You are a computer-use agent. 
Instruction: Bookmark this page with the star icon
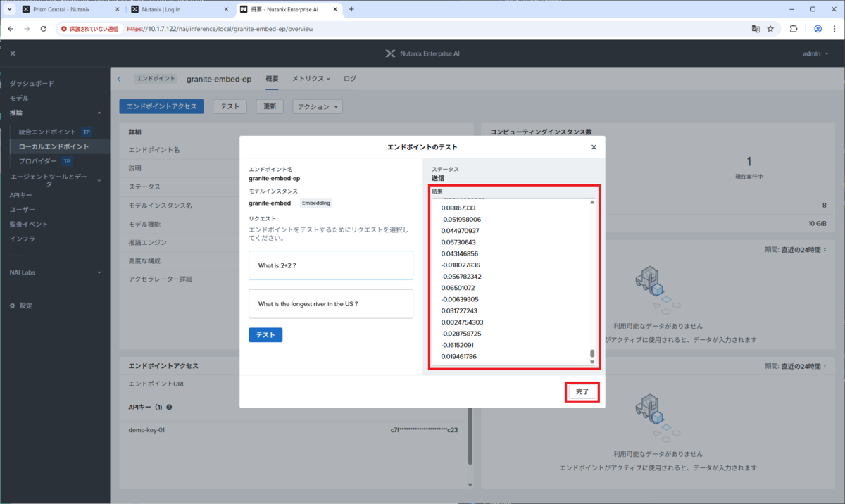[x=770, y=29]
